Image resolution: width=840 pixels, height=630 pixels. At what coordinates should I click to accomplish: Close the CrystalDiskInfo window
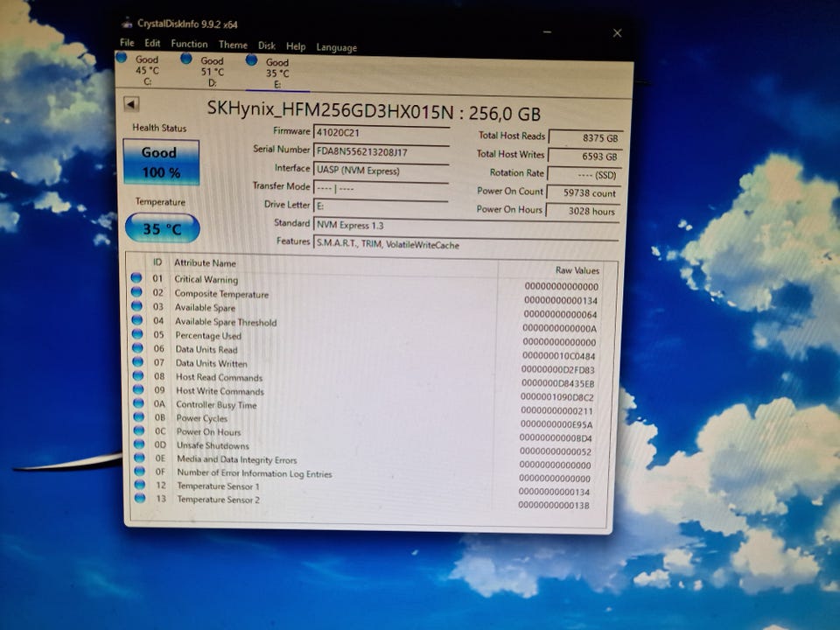[617, 33]
